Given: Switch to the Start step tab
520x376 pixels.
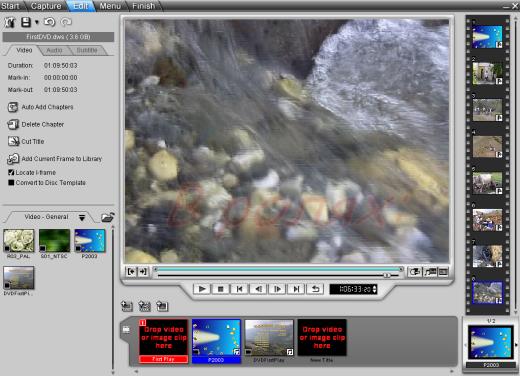Looking at the screenshot, I should (x=10, y=6).
